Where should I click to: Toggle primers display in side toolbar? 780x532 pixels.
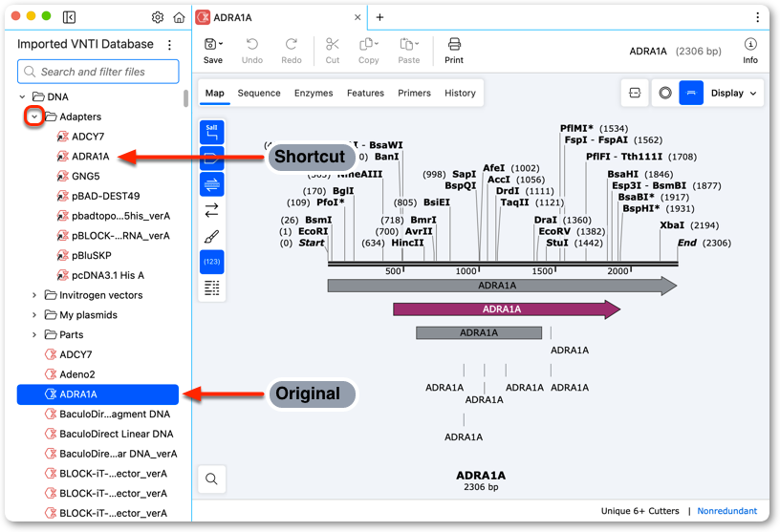tap(212, 184)
